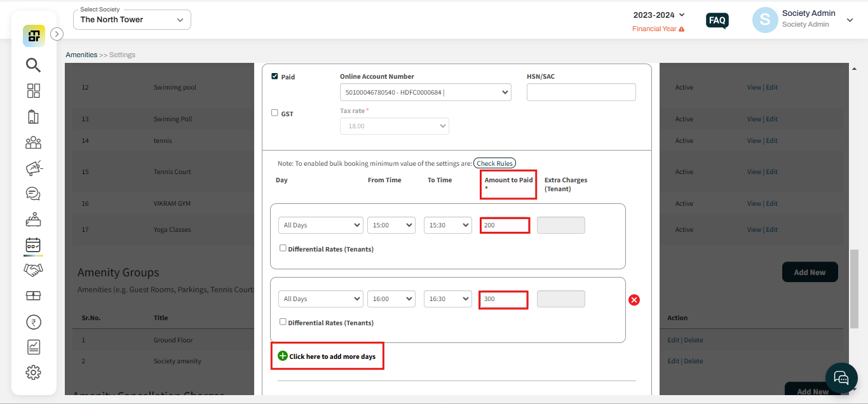Open the Day dropdown in the 16:00 row
This screenshot has height=404, width=868.
click(x=321, y=299)
